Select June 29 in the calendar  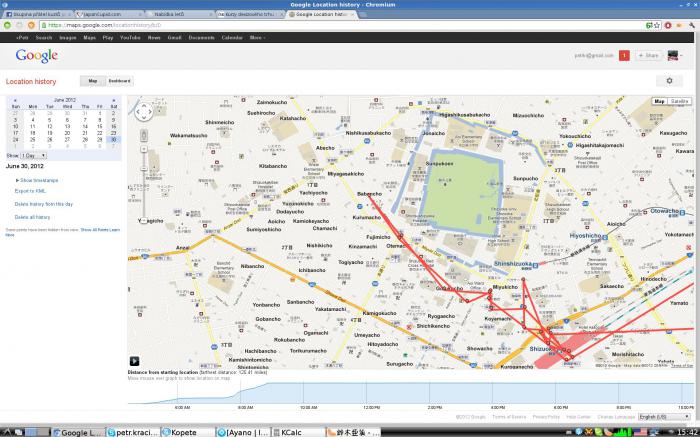pos(100,140)
